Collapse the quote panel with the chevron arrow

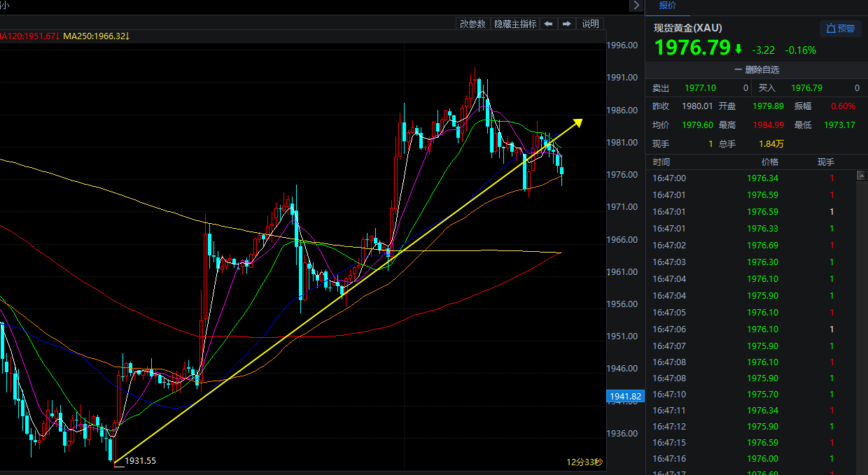(636, 6)
